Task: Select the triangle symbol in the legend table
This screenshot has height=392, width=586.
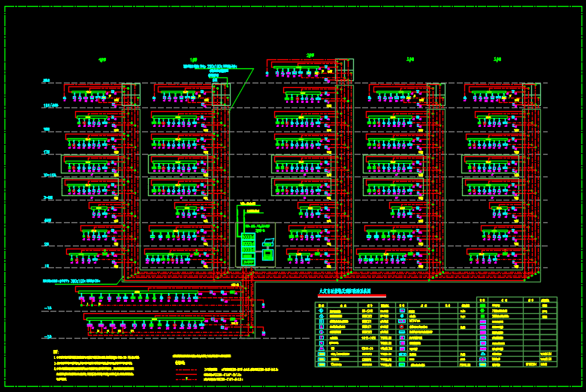Action: pos(321,348)
